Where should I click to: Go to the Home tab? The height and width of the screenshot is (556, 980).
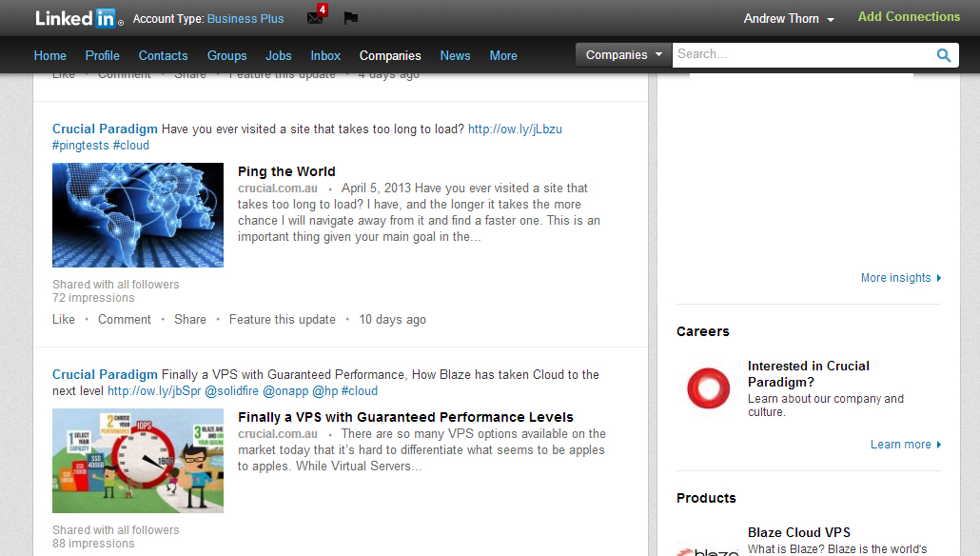(x=50, y=55)
